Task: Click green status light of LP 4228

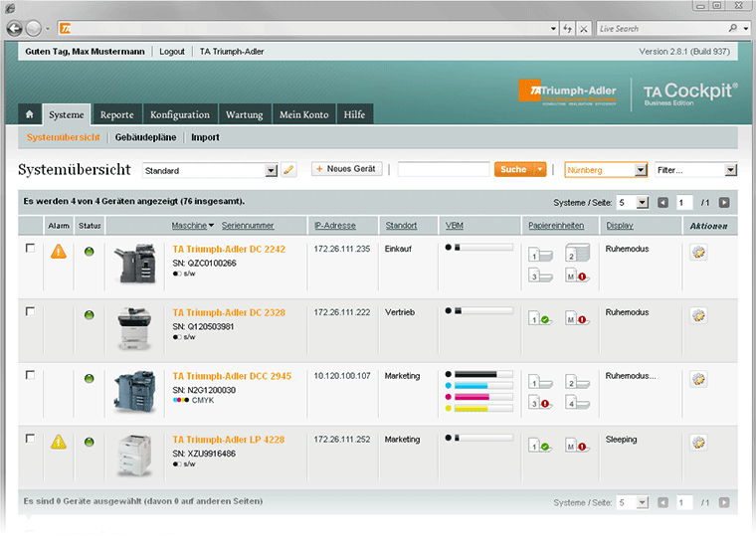Action: (90, 442)
